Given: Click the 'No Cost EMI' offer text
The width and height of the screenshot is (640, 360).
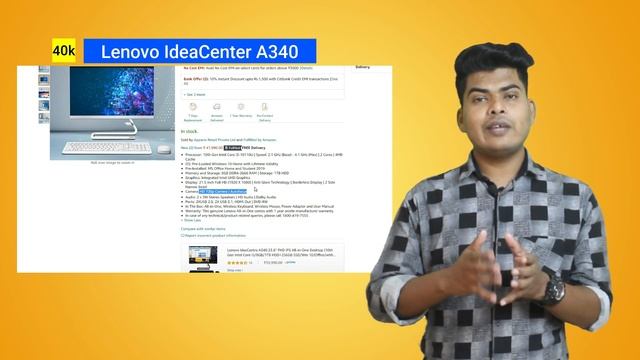Looking at the screenshot, I should tap(248, 68).
